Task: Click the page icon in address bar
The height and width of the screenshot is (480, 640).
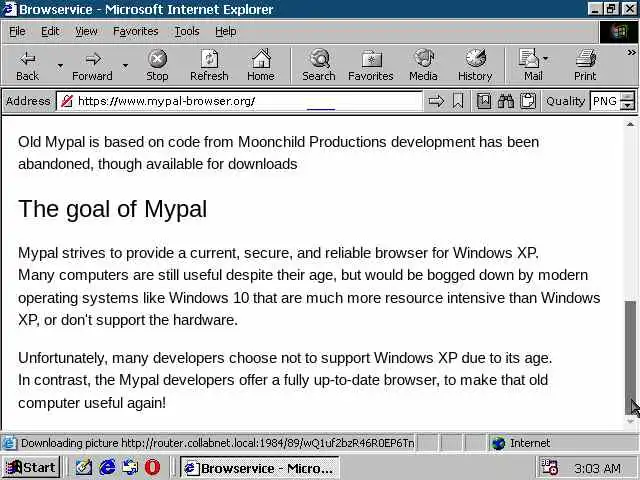Action: 67,101
